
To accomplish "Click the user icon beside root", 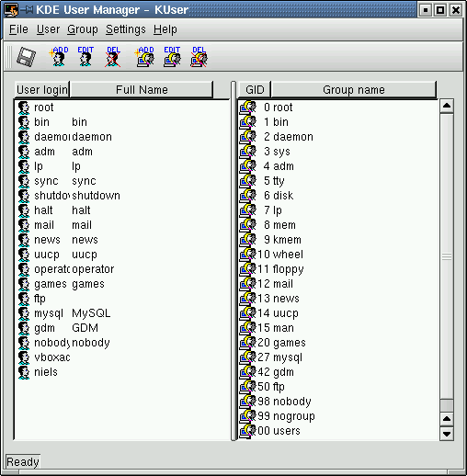I will (24, 108).
